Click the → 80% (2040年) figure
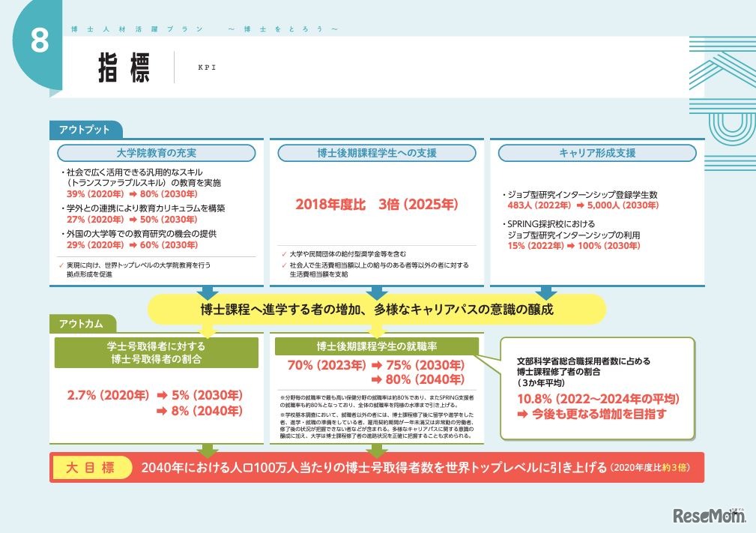Image resolution: width=756 pixels, height=533 pixels. 418,379
